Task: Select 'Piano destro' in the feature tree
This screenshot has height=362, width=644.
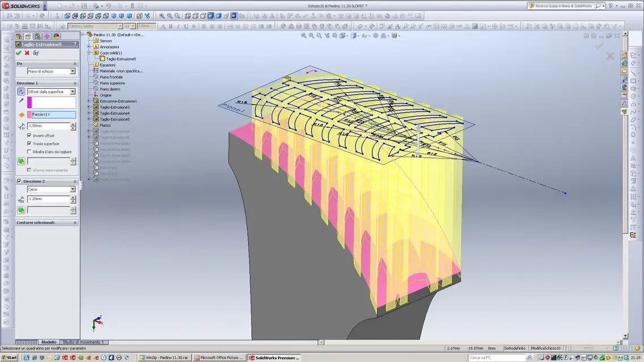Action: point(110,89)
